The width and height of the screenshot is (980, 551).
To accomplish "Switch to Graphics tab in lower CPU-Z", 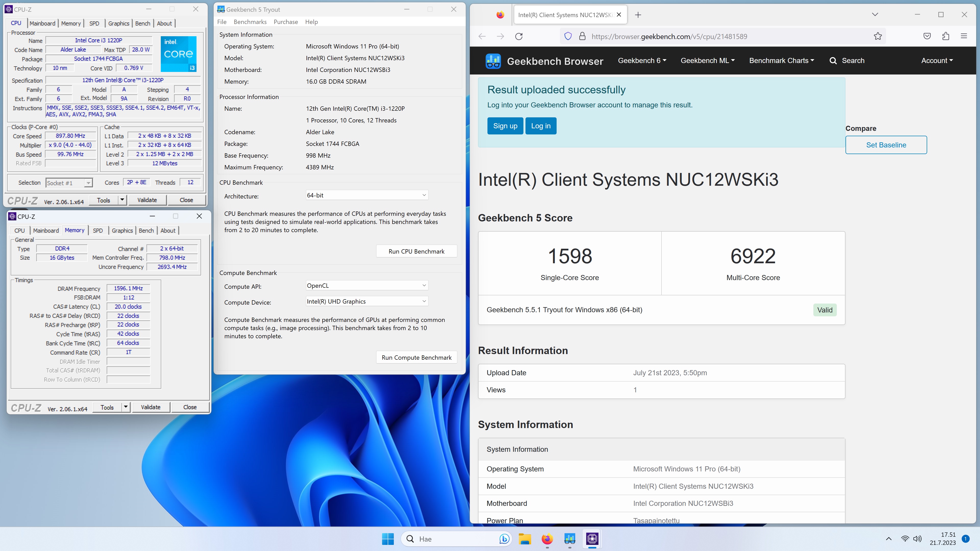I will (122, 230).
